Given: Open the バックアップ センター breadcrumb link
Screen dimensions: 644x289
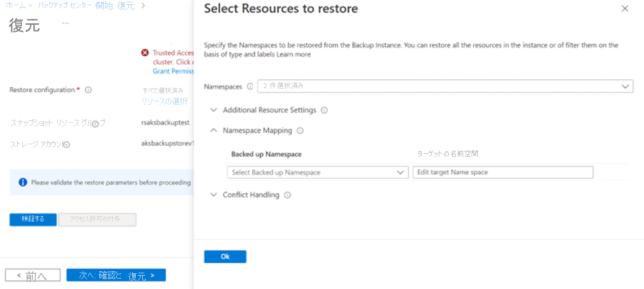Looking at the screenshot, I should coord(64,6).
